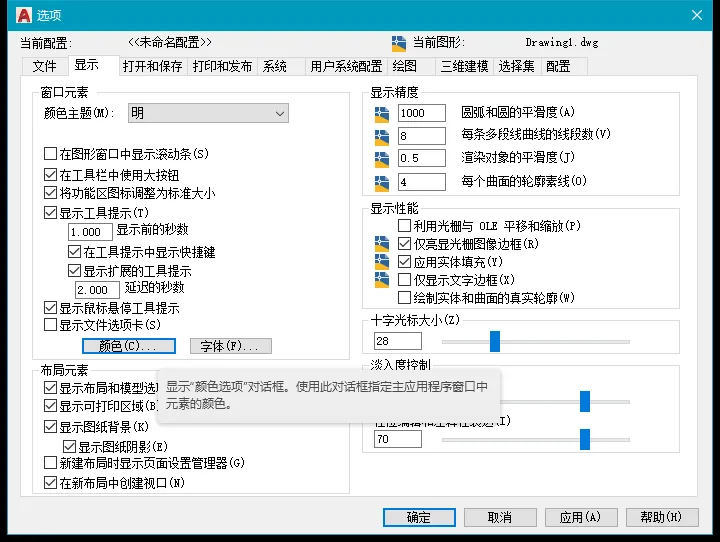Viewport: 720px width, 542px height.
Task: Toggle 在工具提示中显示快捷键 checkbox
Action: coord(74,252)
